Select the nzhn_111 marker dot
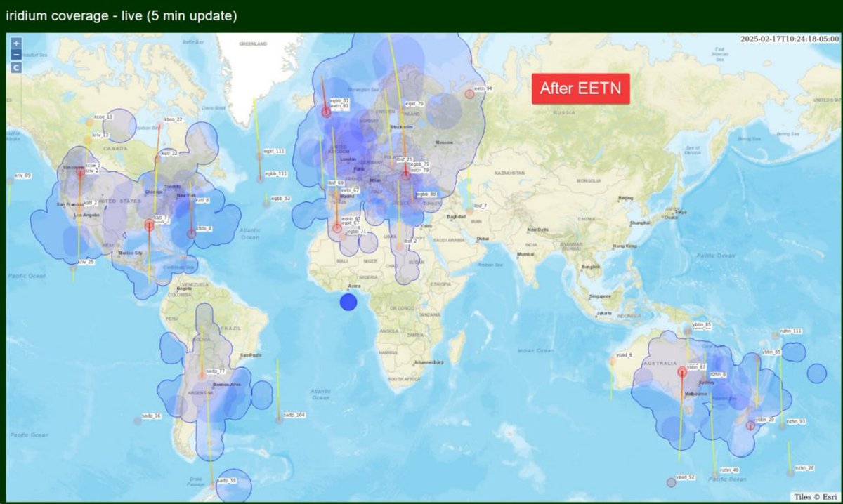Screen dimensions: 843x504 pyautogui.click(x=776, y=336)
